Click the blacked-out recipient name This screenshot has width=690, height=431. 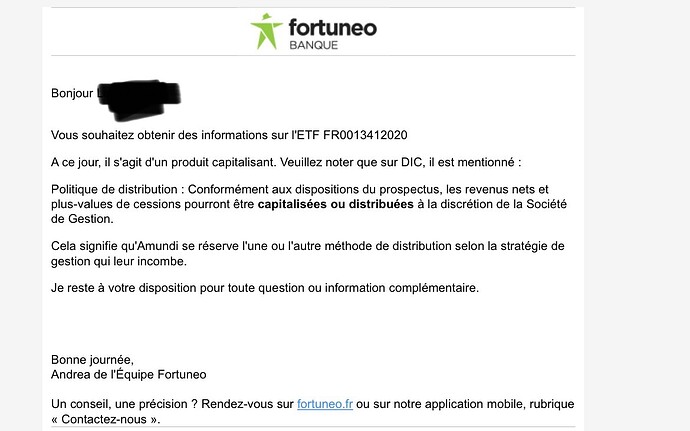click(140, 95)
